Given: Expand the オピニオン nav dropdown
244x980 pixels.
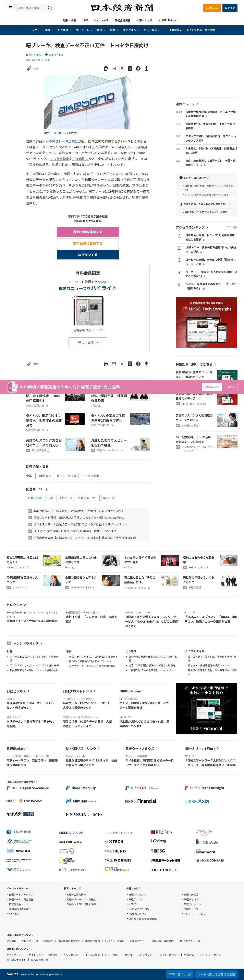Looking at the screenshot, I should pyautogui.click(x=131, y=30).
